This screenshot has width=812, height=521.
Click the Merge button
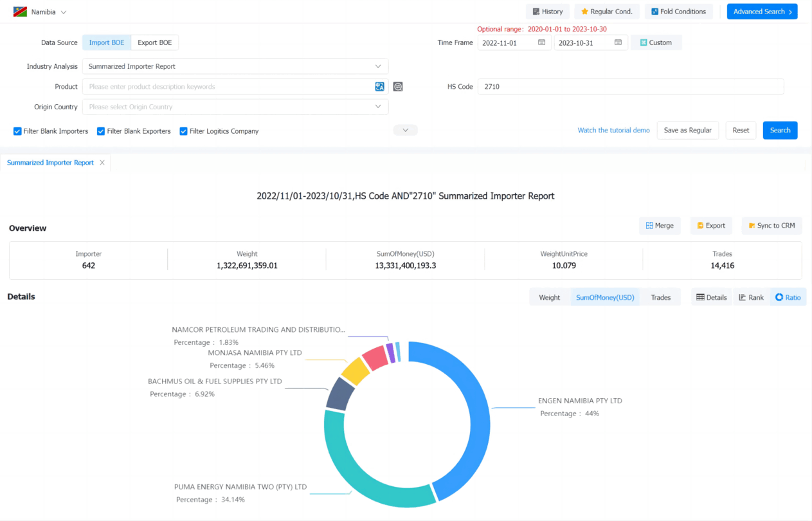(x=660, y=226)
